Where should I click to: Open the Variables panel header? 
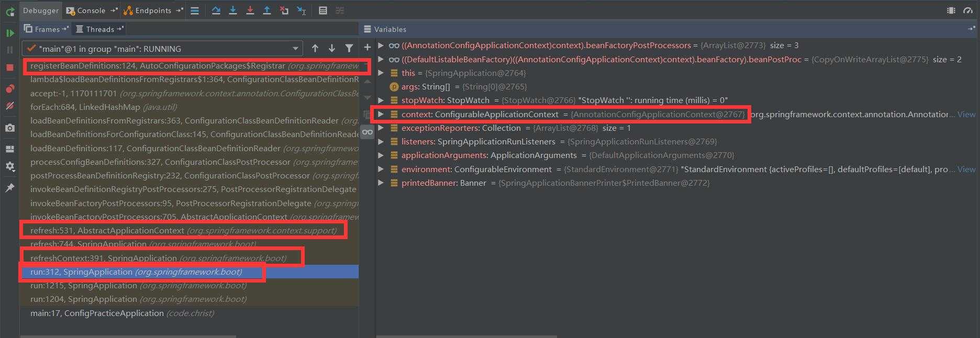[385, 29]
